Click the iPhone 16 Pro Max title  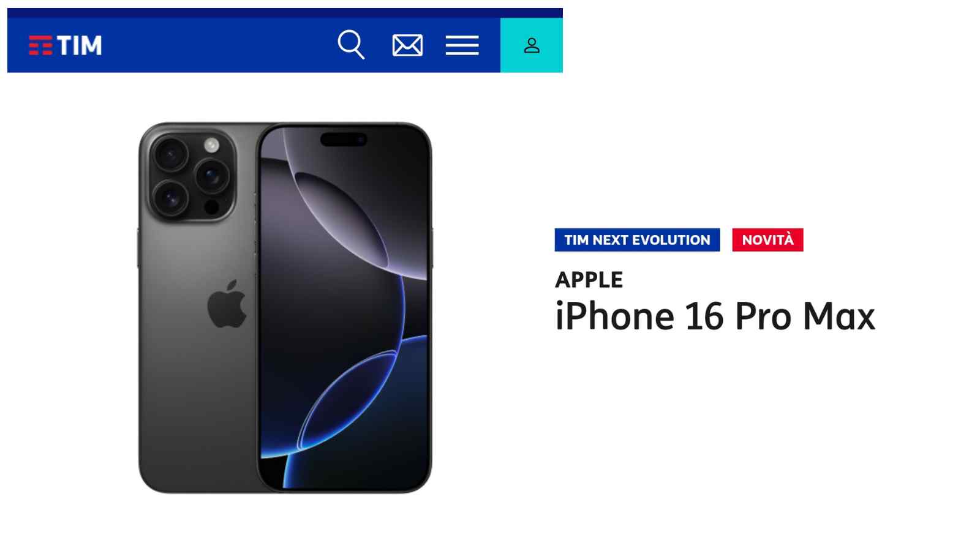click(715, 317)
